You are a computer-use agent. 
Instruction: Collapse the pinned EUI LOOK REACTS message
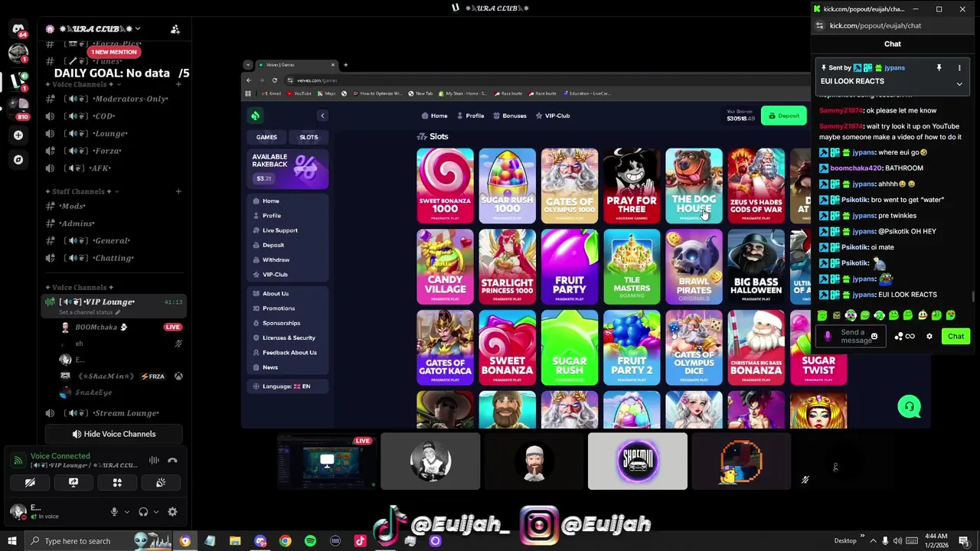click(x=959, y=84)
